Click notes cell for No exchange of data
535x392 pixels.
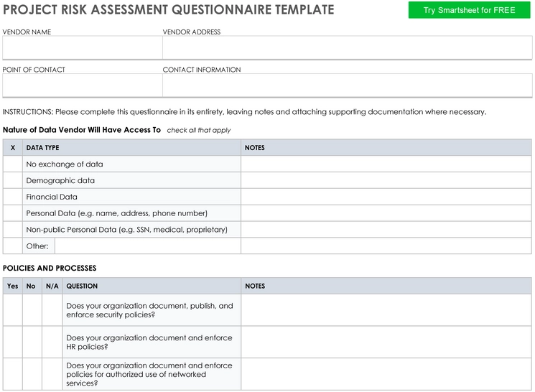pyautogui.click(x=386, y=164)
